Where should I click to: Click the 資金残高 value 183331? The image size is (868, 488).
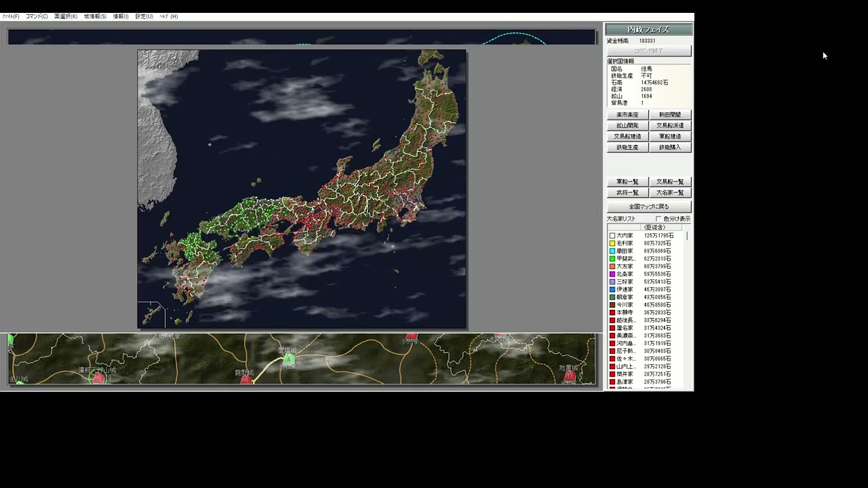647,41
